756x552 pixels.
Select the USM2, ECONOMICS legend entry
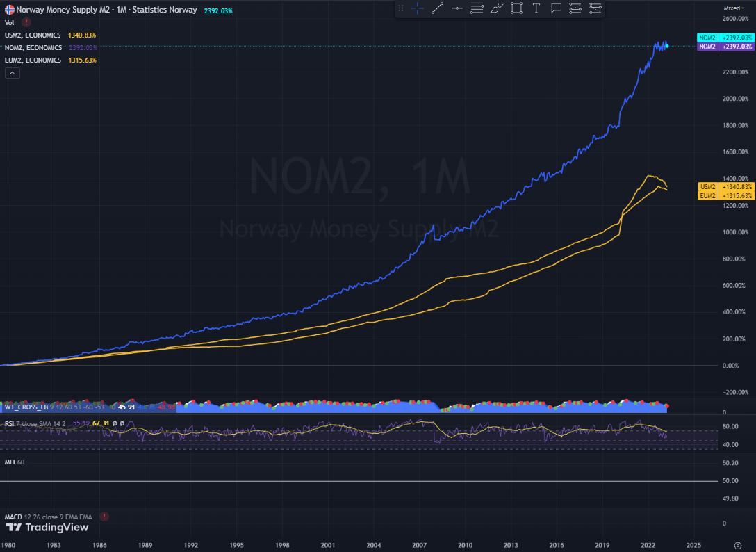click(x=33, y=35)
